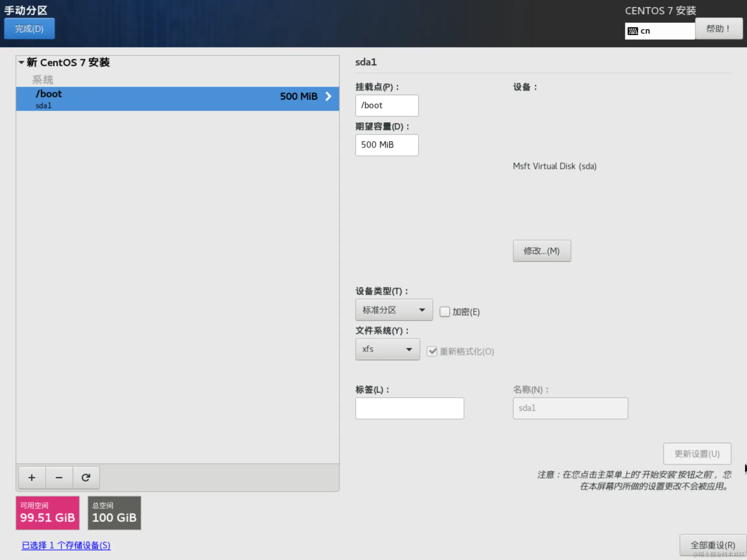Open the 已选择 1 个存储设备(S) link
747x560 pixels.
click(66, 545)
